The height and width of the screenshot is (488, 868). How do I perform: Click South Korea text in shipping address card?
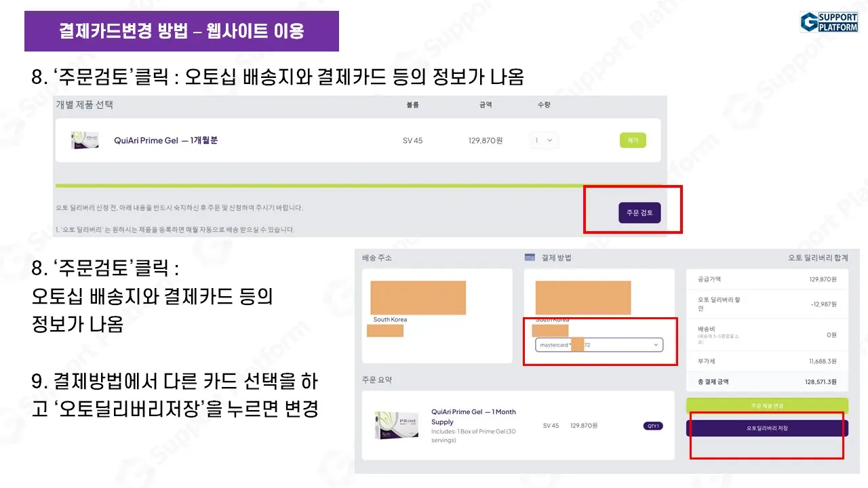click(390, 319)
